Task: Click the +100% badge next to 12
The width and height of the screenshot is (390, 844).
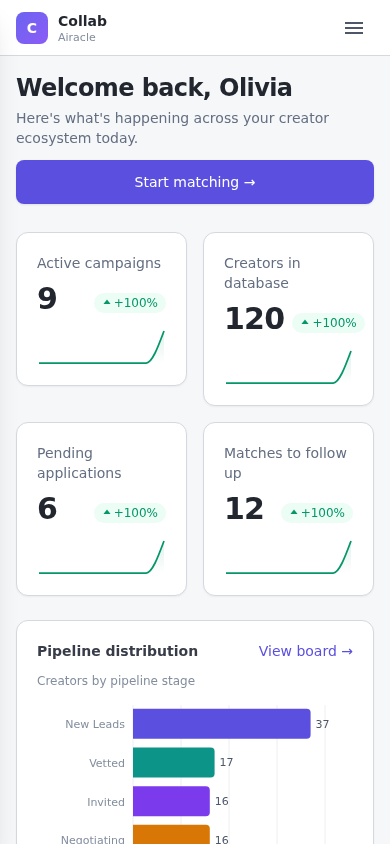Action: pyautogui.click(x=317, y=513)
